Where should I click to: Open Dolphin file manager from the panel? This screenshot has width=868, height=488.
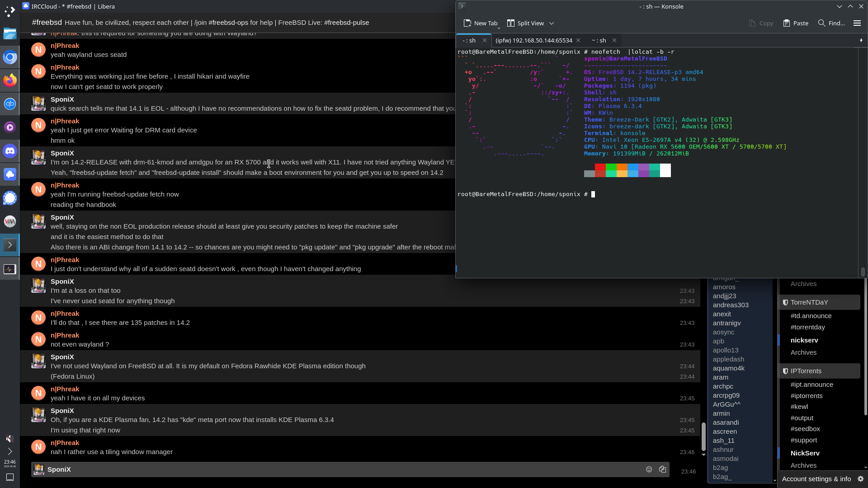tap(10, 33)
